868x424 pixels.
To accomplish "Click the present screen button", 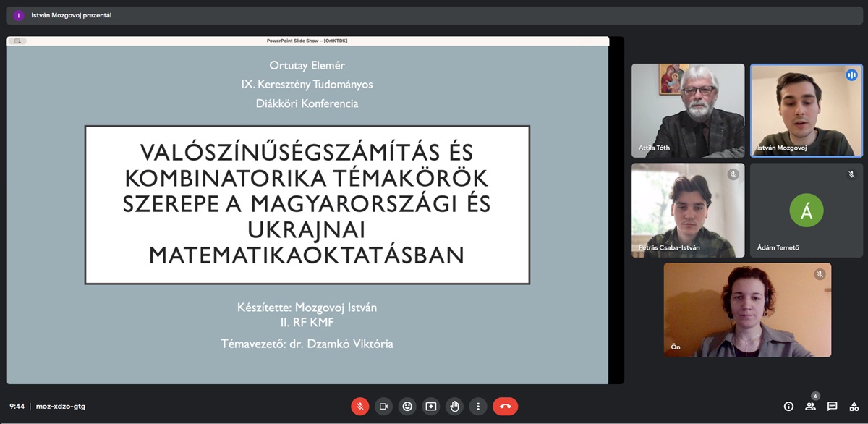I will (431, 407).
